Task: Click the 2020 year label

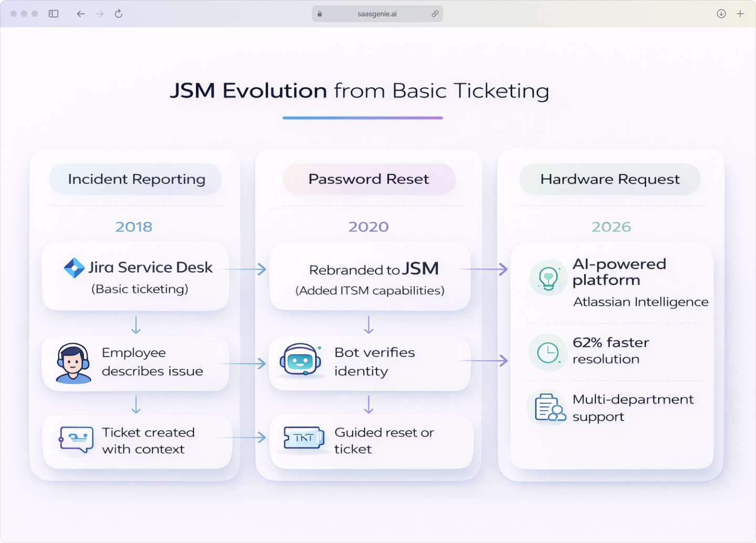Action: pyautogui.click(x=369, y=227)
